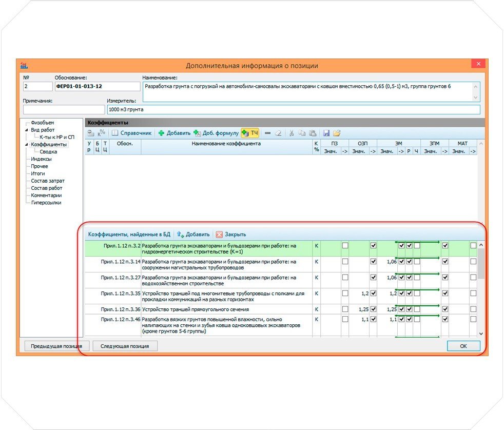This screenshot has width=504, height=430.
Task: Click Добавить in the upper Коэффициенты toolbar
Action: point(174,133)
